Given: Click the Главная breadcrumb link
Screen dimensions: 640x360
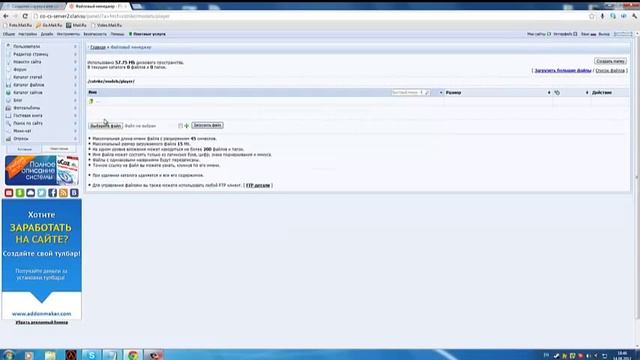Looking at the screenshot, I should (98, 47).
